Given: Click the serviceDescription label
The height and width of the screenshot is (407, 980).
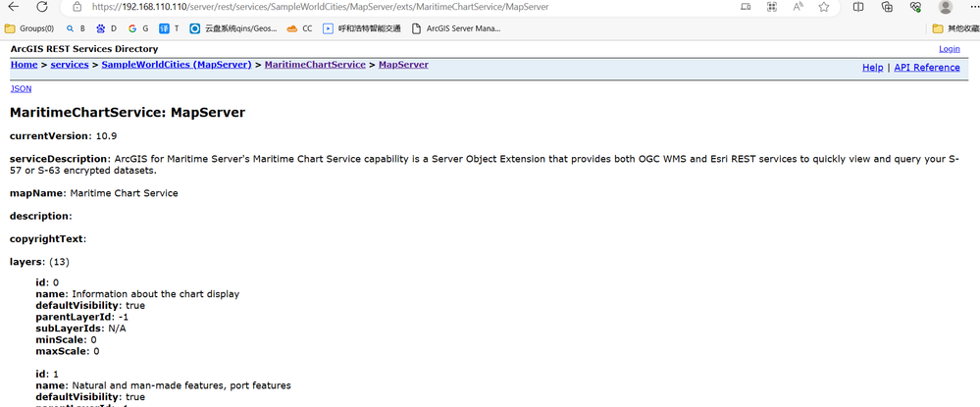Looking at the screenshot, I should pyautogui.click(x=60, y=159).
